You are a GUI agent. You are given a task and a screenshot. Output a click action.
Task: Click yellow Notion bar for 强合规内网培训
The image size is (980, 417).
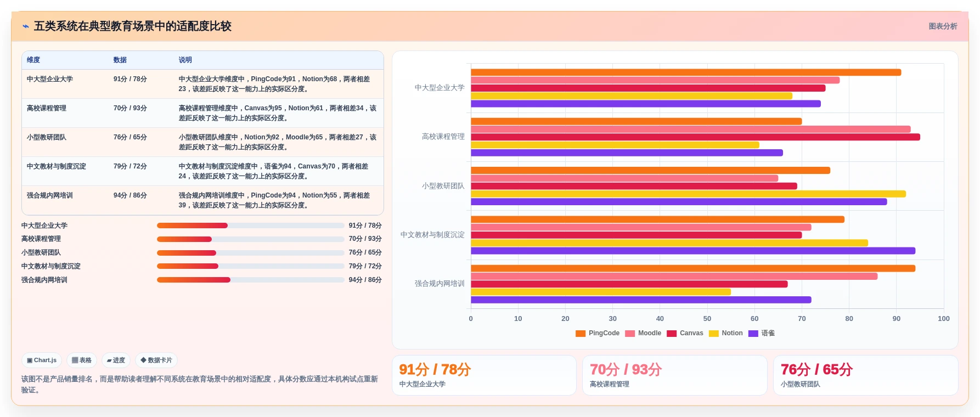point(601,292)
